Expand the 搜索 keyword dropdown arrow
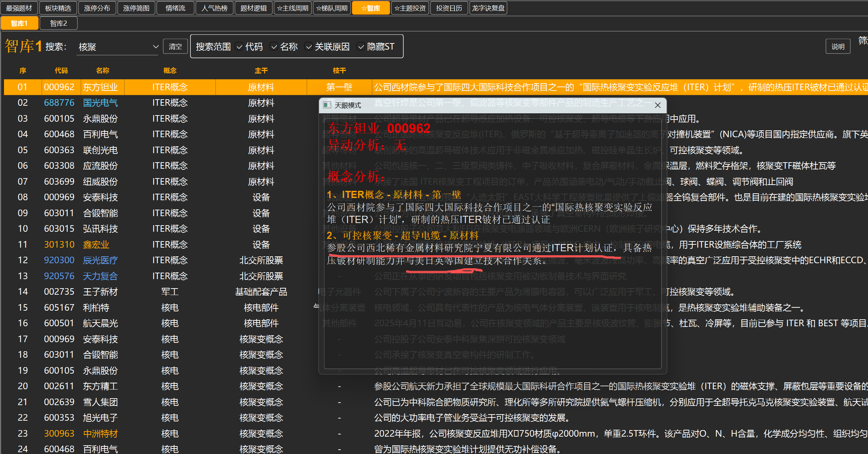The image size is (868, 454). (155, 47)
